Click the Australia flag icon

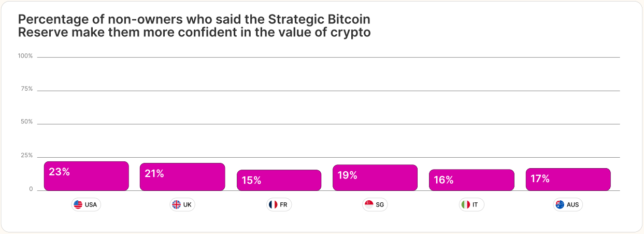click(x=560, y=204)
